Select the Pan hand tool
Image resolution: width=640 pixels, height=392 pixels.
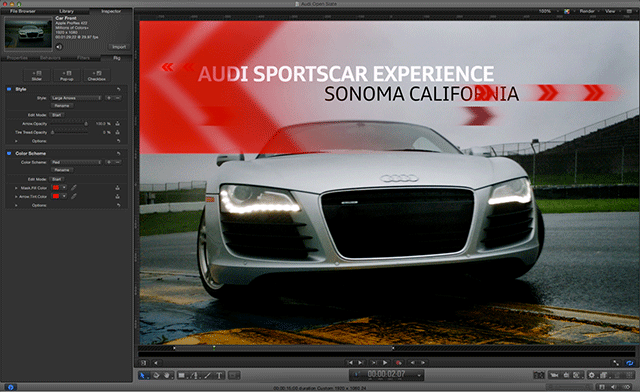[167, 376]
